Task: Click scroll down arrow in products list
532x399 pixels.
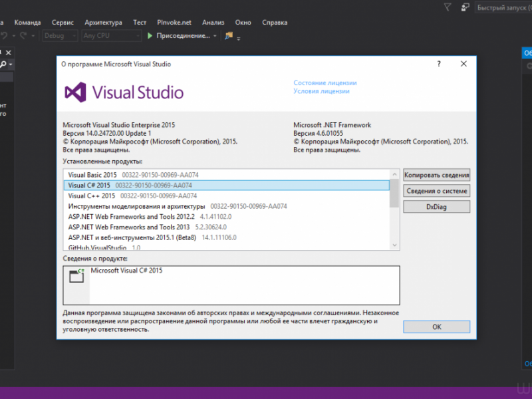Action: (394, 245)
